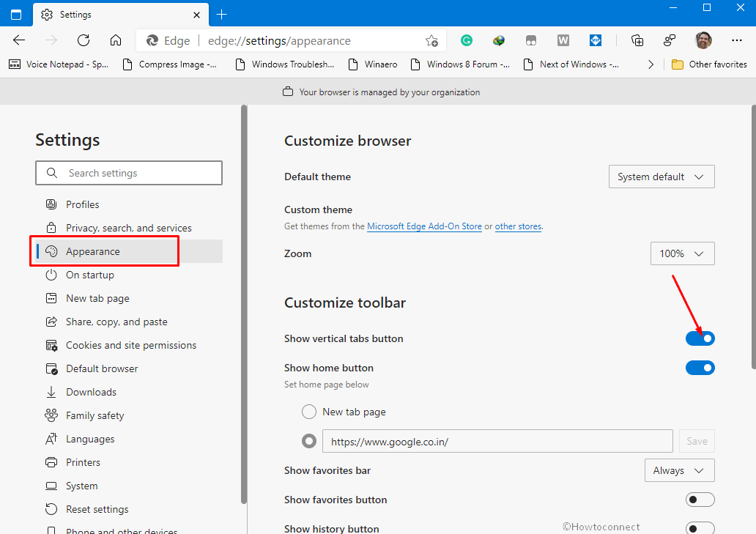Select New tab page radio option
The width and height of the screenshot is (756, 534).
(x=309, y=412)
